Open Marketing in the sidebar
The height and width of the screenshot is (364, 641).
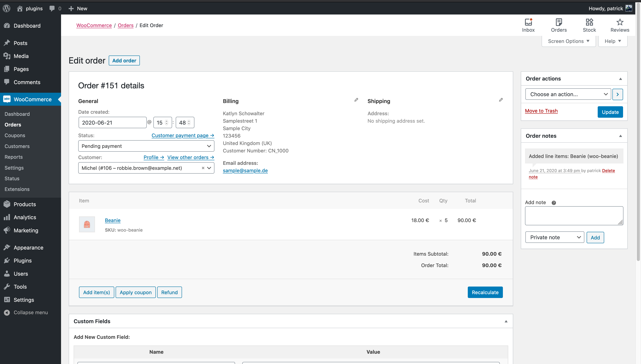point(26,230)
